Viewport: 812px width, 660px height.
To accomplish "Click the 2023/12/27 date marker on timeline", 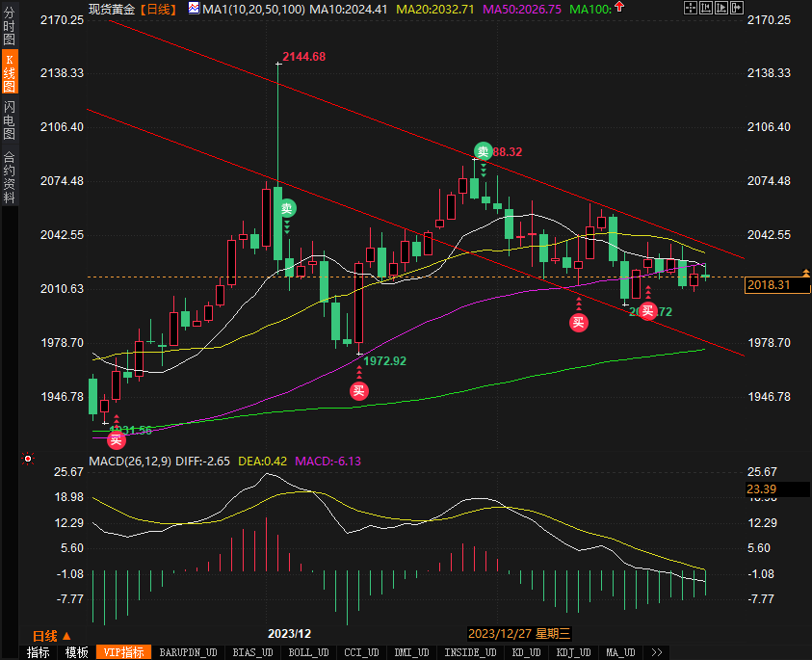I will click(x=520, y=633).
